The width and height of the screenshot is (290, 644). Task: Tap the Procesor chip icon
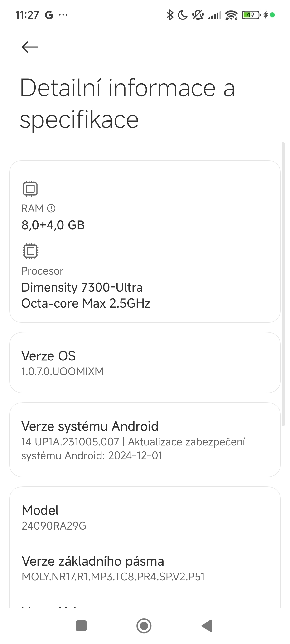tap(30, 251)
